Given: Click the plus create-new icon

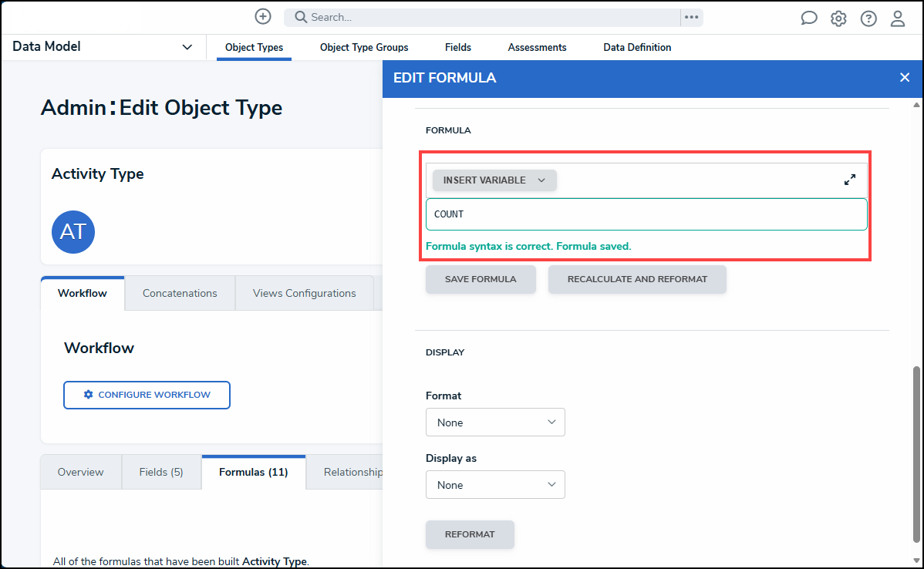Looking at the screenshot, I should (263, 17).
